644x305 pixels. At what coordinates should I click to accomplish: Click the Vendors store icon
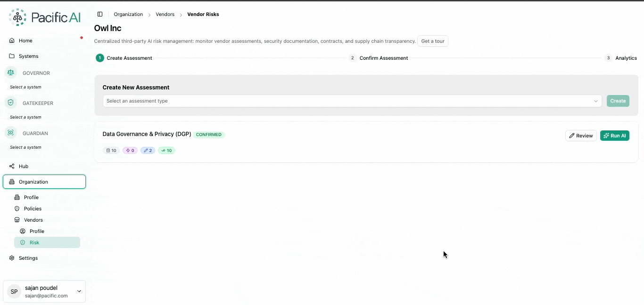(x=17, y=220)
